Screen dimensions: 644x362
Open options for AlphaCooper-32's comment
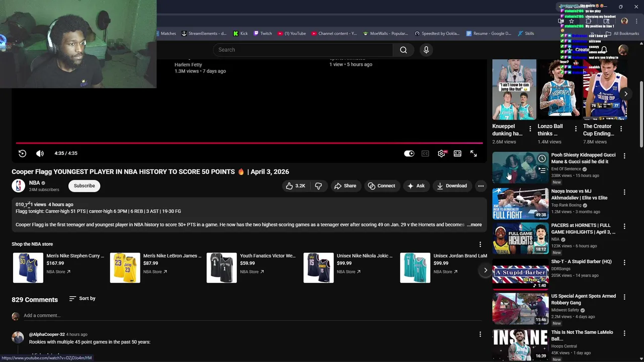click(x=480, y=334)
